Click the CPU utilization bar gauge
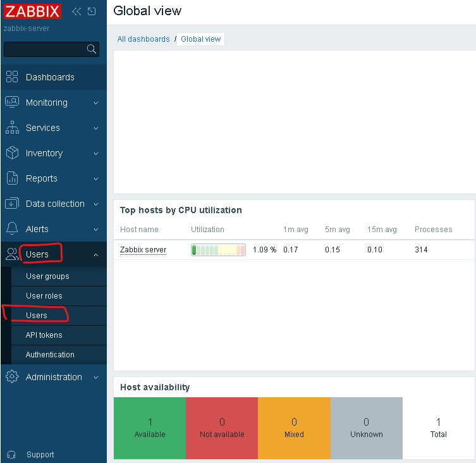 (x=218, y=250)
